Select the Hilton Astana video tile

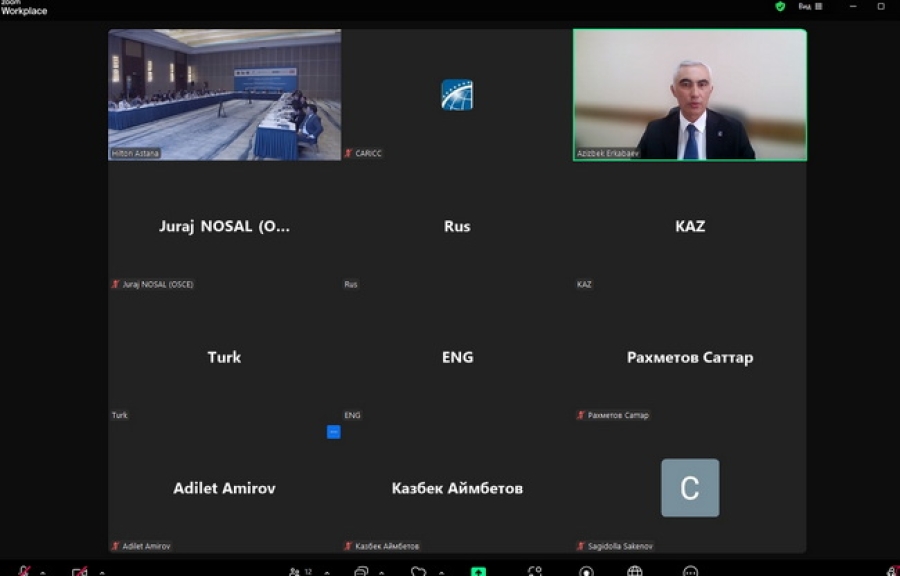[225, 94]
